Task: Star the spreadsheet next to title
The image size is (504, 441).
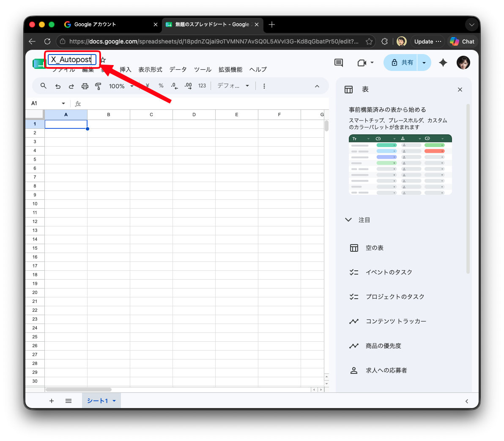Action: tap(103, 60)
